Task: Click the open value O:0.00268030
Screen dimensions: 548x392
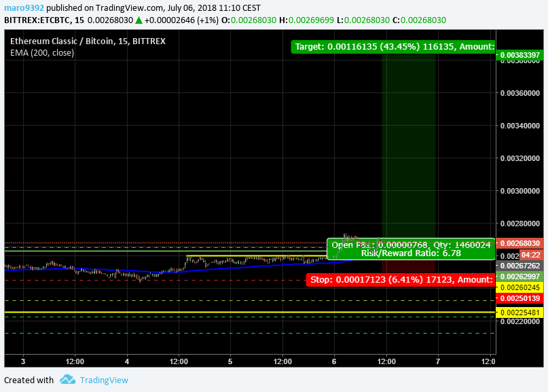Action: point(249,20)
